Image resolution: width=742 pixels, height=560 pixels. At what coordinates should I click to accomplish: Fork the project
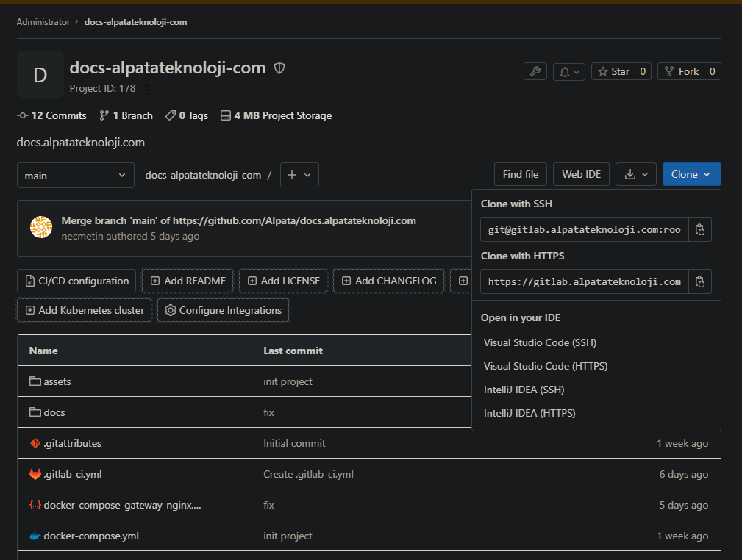tap(681, 71)
